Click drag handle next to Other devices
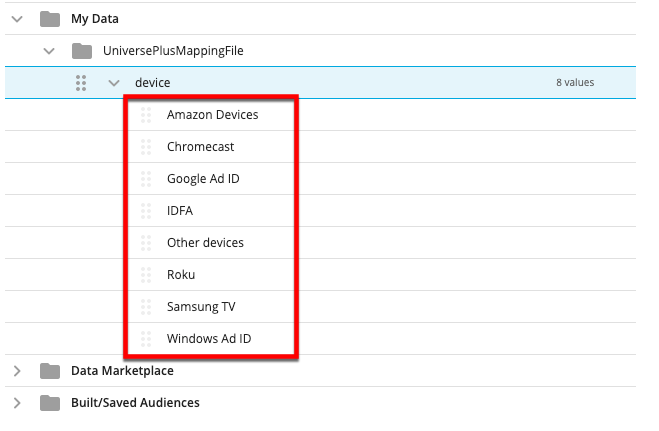659x431 pixels. 146,242
